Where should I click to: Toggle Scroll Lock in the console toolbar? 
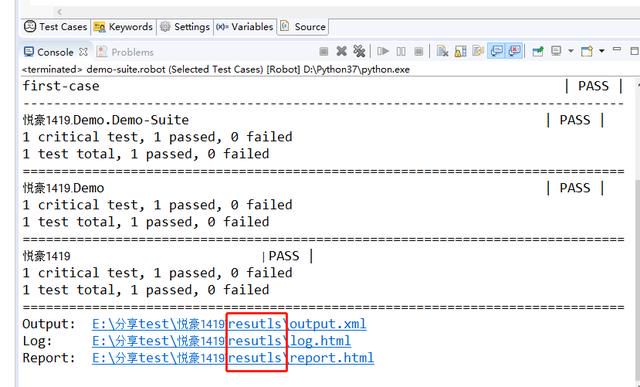[x=460, y=51]
